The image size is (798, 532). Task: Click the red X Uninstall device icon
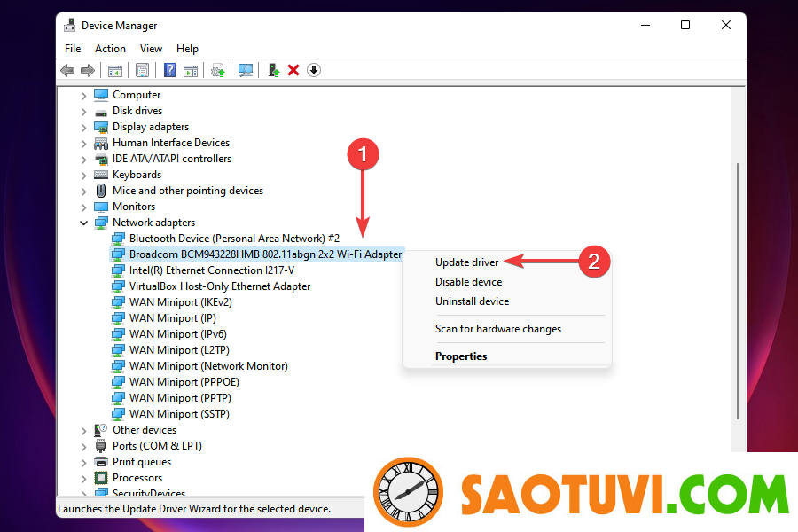pos(293,70)
